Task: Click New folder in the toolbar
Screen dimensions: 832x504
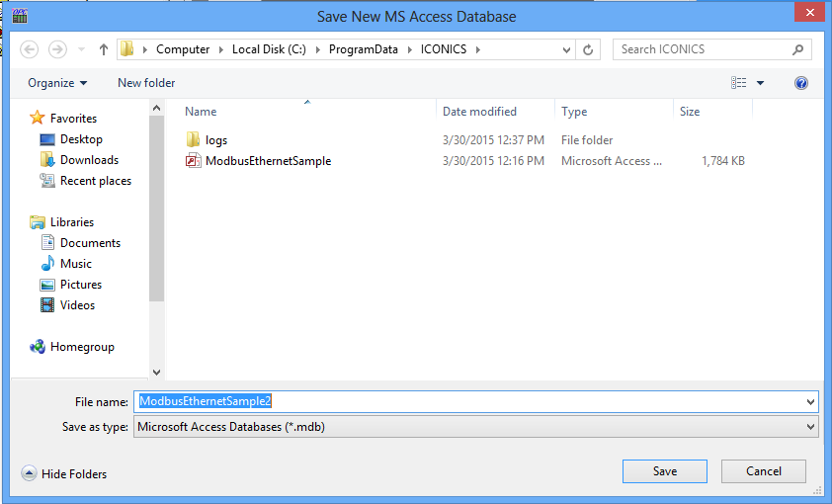Action: tap(146, 83)
